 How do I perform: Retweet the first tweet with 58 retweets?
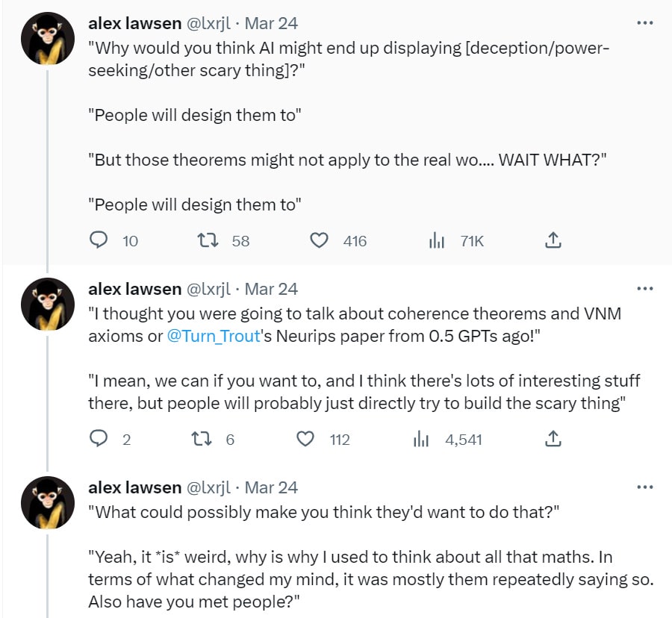pyautogui.click(x=208, y=240)
